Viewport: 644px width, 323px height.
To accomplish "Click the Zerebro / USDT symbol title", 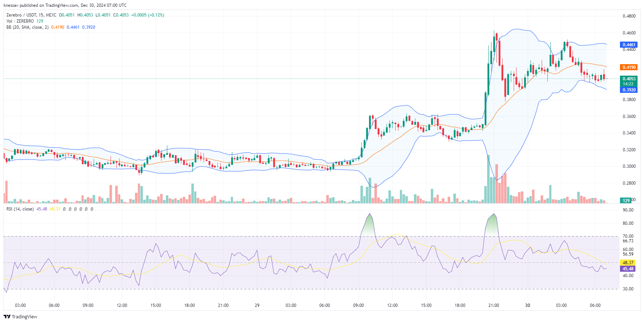I will click(x=22, y=15).
